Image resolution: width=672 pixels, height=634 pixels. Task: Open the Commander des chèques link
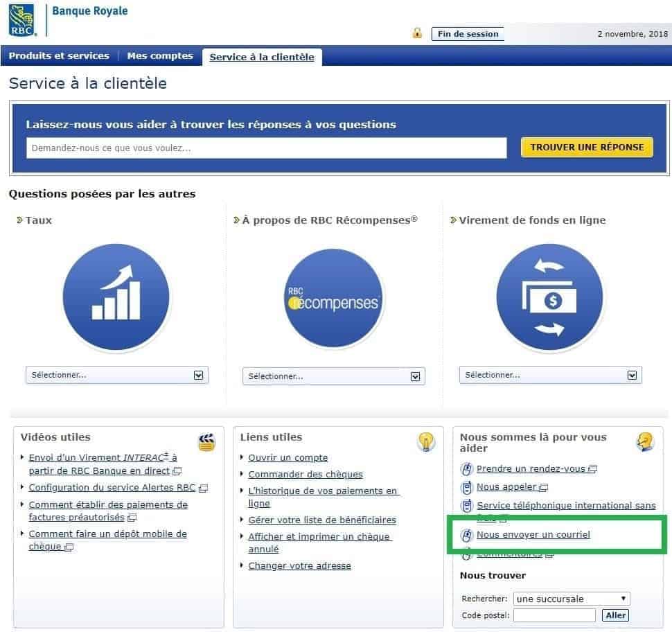306,475
